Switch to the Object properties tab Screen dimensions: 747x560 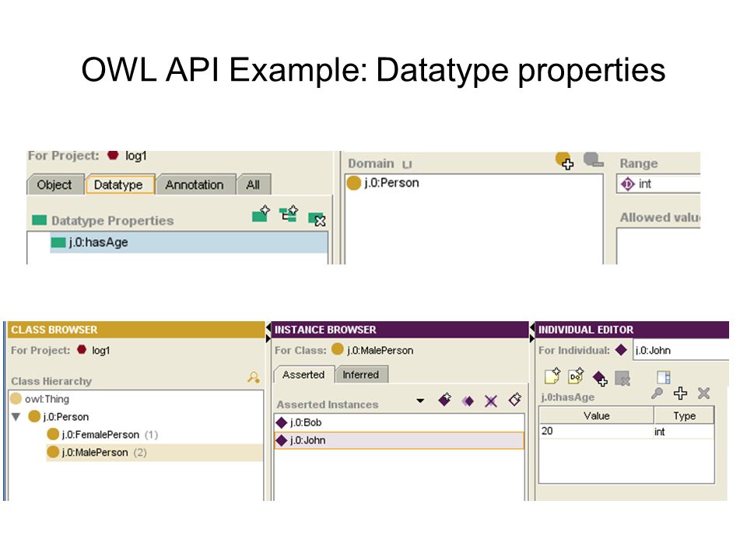(54, 185)
